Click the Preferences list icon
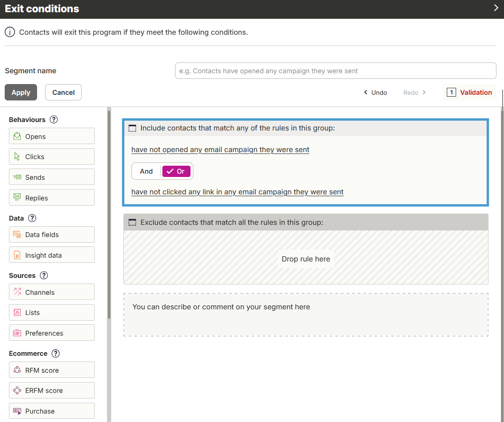Screen dimensions: 504x422 point(17,333)
